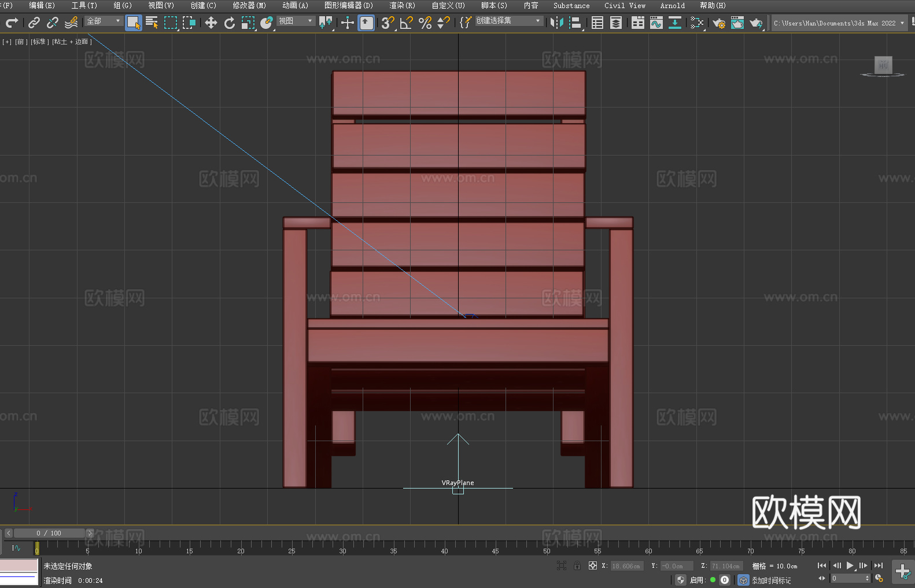Toggle keyboard shortcut override button
The width and height of the screenshot is (915, 588).
tap(367, 23)
